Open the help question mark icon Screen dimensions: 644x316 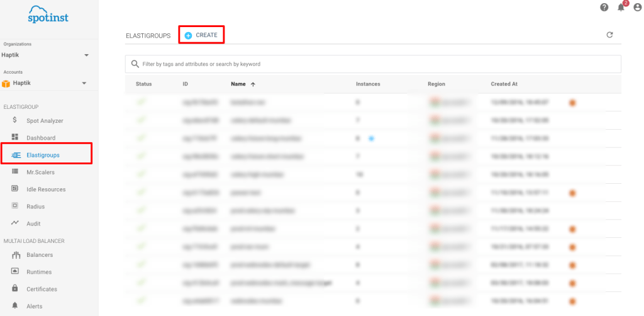(x=604, y=8)
